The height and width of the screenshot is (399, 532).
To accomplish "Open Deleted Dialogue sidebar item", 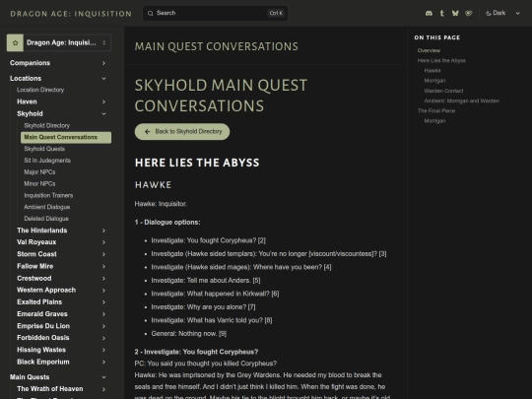I will point(46,219).
